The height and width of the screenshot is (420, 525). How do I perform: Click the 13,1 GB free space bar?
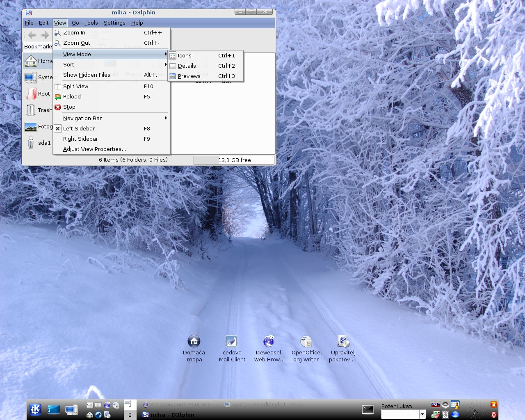(234, 160)
